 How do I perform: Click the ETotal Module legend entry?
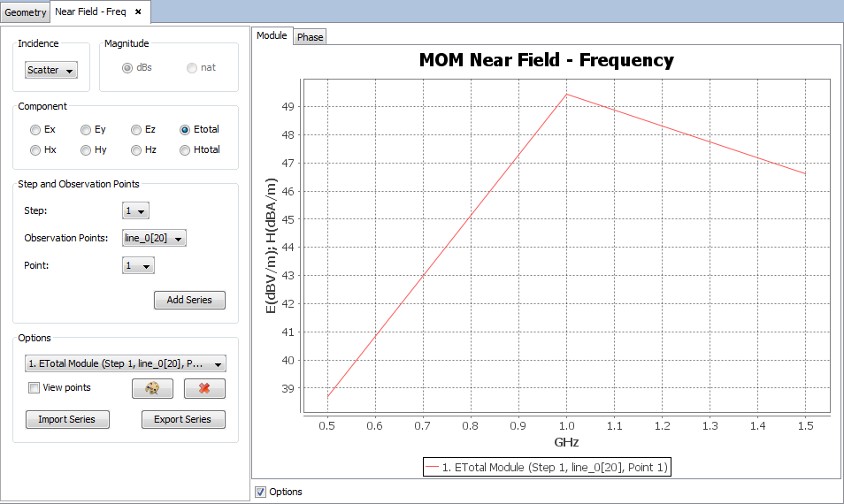pos(549,467)
